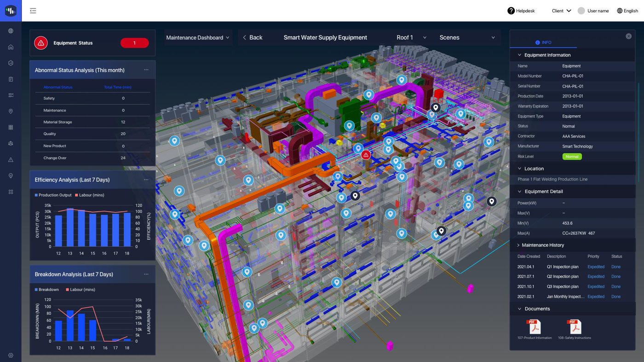
Task: Open the lightbulb icon in sidebar
Action: (11, 176)
